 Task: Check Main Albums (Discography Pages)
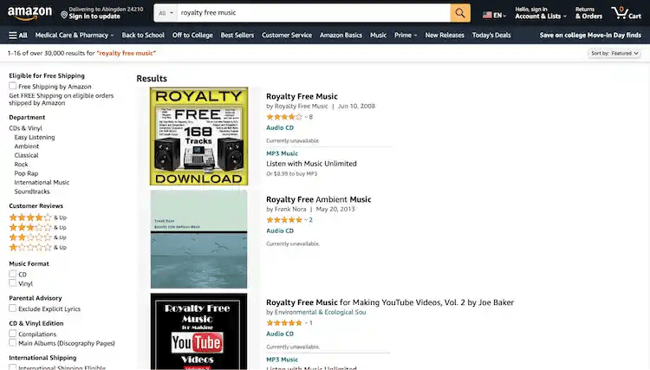(13, 343)
